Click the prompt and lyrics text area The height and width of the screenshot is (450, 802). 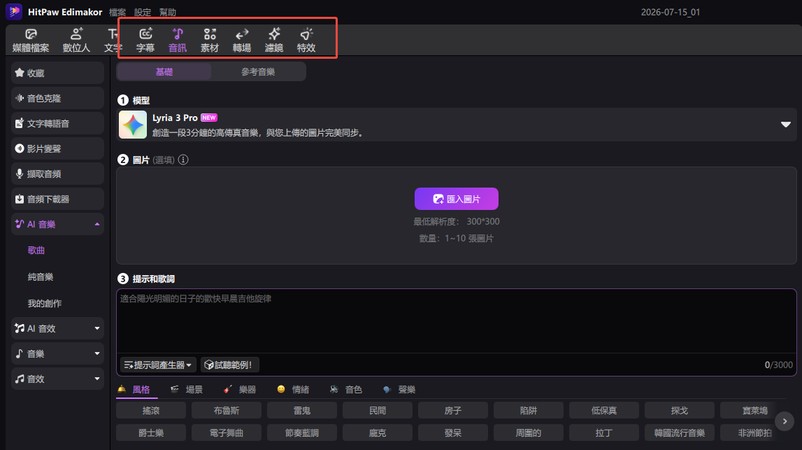[x=456, y=321]
